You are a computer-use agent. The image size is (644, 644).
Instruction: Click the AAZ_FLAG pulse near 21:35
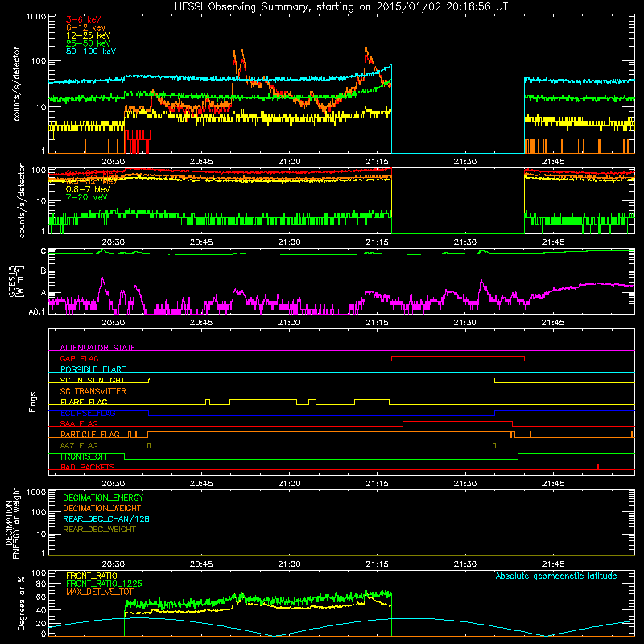[494, 446]
